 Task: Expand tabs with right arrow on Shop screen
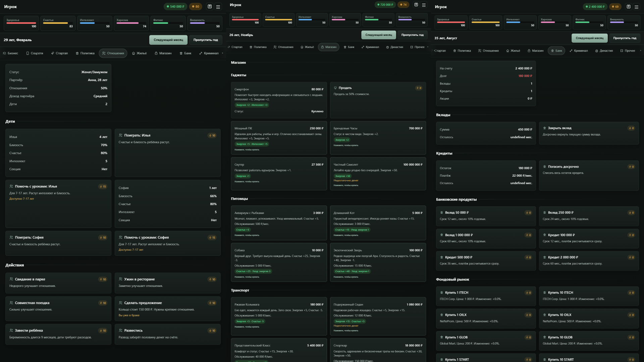pyautogui.click(x=427, y=47)
